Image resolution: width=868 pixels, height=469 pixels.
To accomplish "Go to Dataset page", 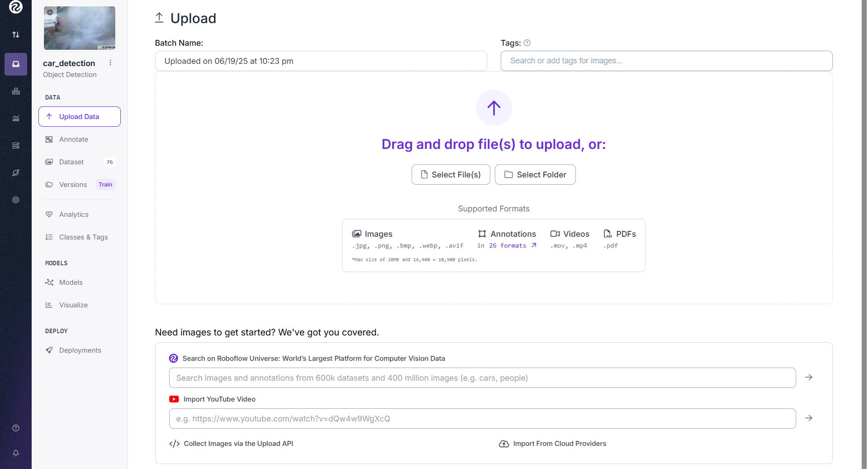I will (x=71, y=162).
